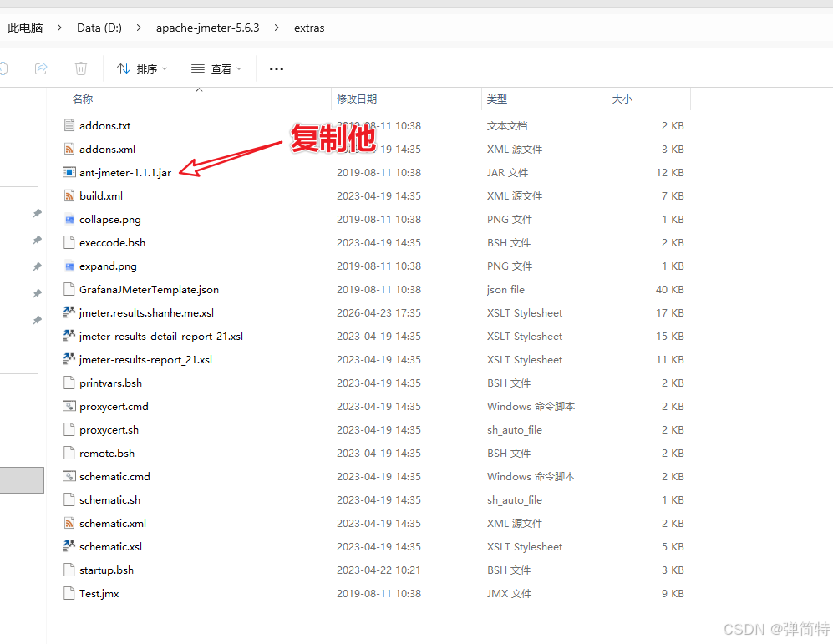The width and height of the screenshot is (833, 644).
Task: Click extras in the address breadcrumb
Action: coord(309,28)
